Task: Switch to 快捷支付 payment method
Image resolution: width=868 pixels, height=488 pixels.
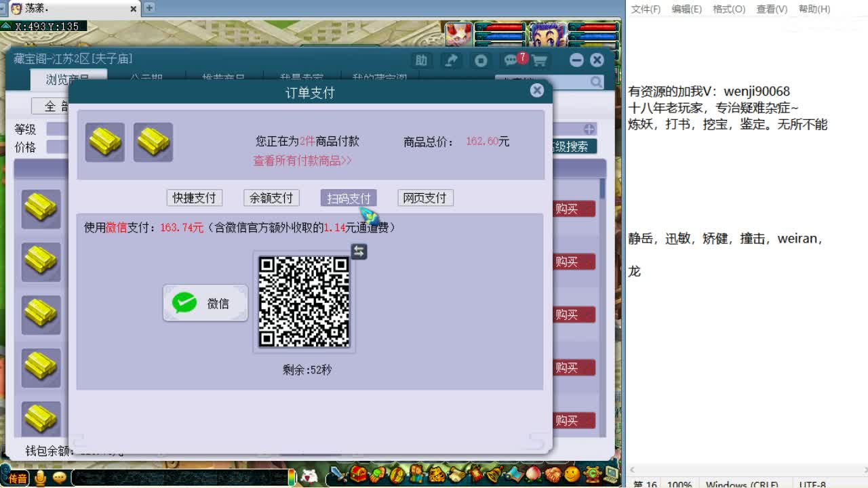Action: pyautogui.click(x=194, y=197)
